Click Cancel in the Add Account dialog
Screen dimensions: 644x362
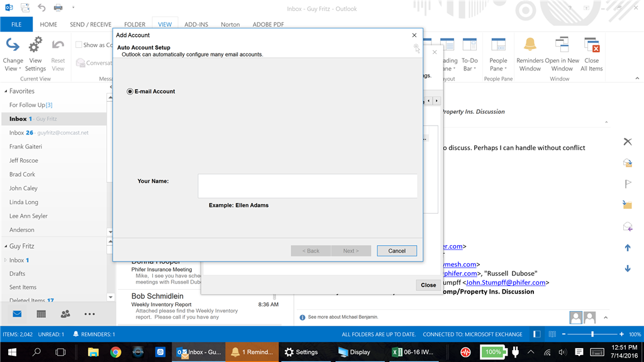pos(397,250)
